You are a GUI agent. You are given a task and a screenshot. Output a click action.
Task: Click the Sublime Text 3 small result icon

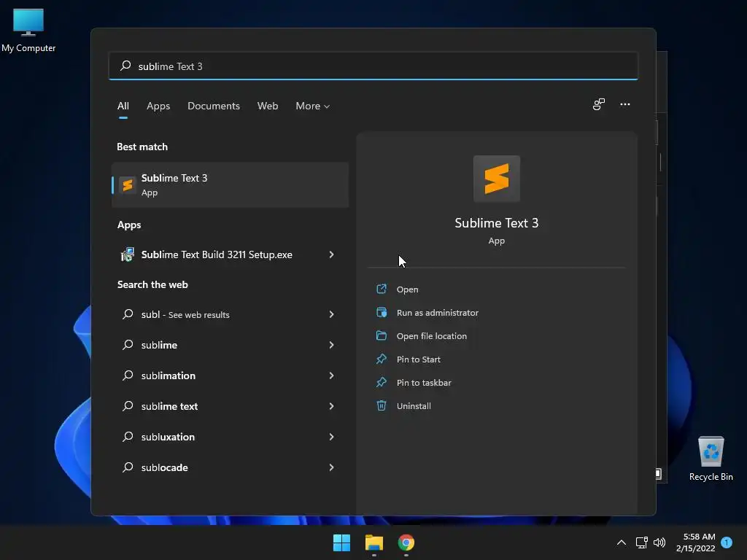coord(127,184)
